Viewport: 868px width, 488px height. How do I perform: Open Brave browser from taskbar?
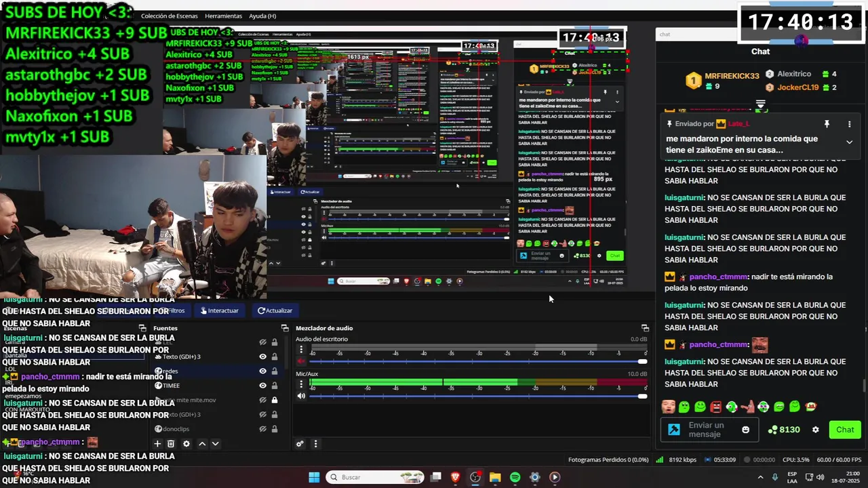tap(455, 477)
